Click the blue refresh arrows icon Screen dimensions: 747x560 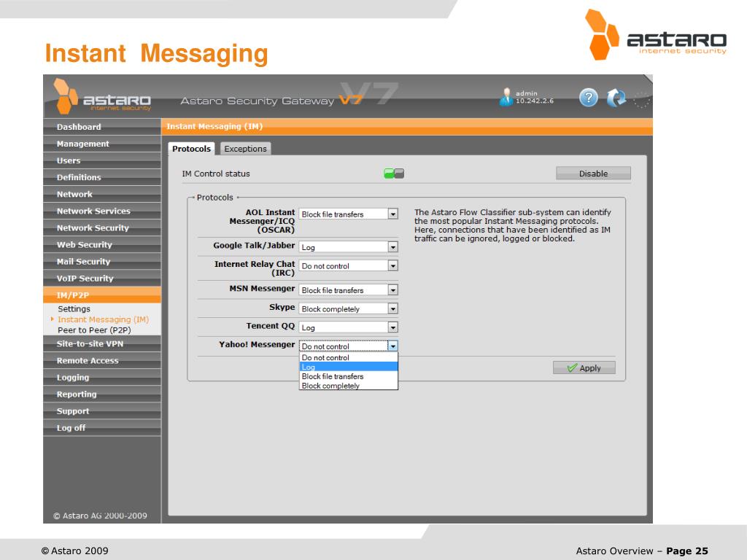pyautogui.click(x=616, y=98)
